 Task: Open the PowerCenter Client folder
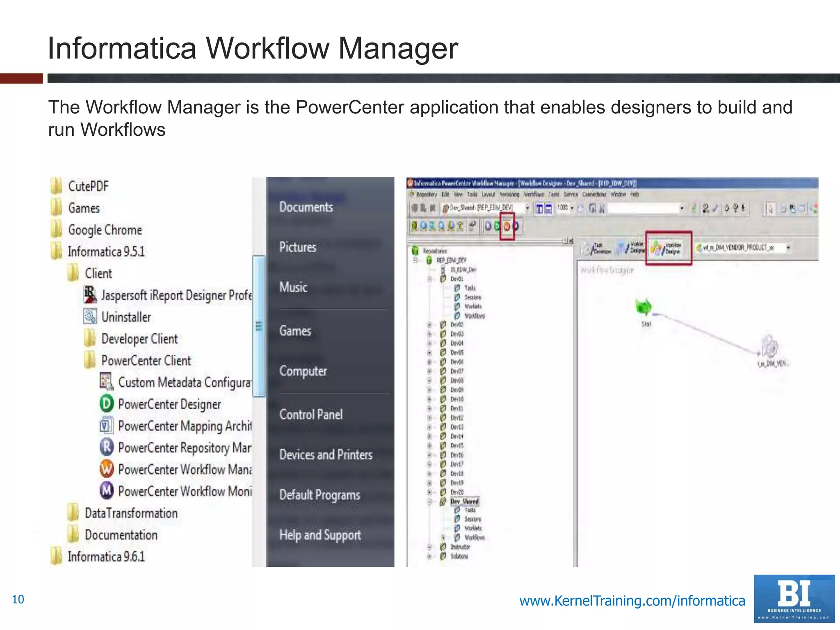tap(137, 361)
